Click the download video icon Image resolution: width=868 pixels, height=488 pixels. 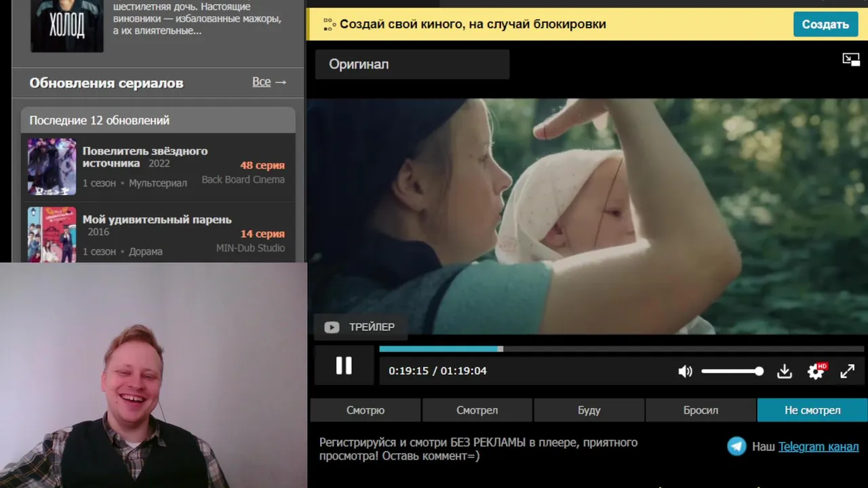coord(785,371)
